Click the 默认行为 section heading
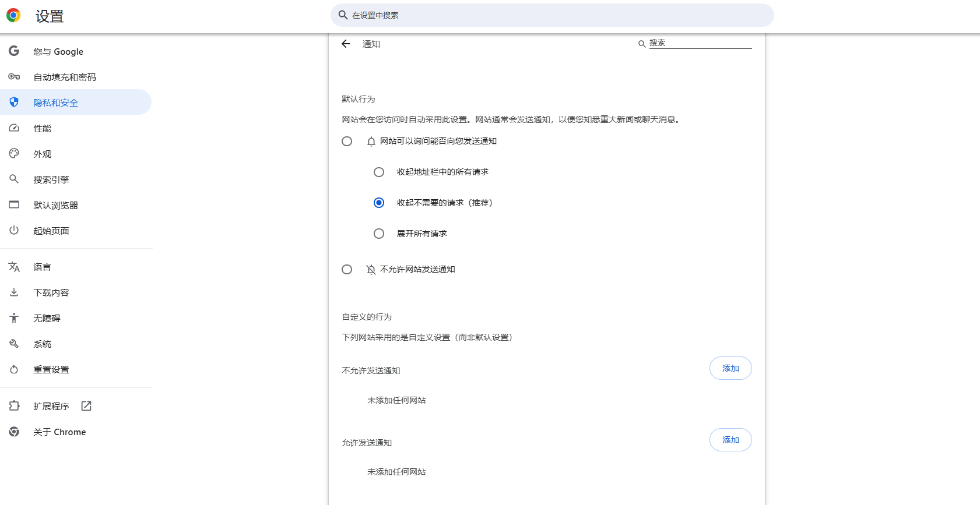Screen dimensions: 980x505 (359, 99)
